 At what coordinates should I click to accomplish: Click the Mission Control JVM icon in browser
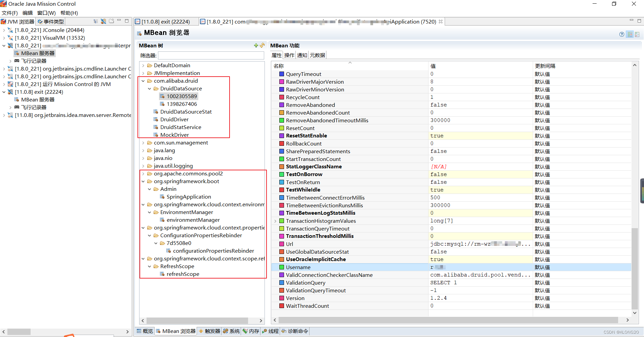[10, 84]
